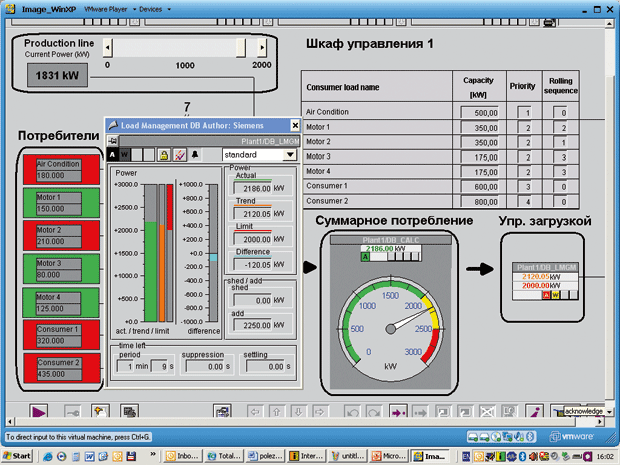Select the Consumer 2 consumer block
This screenshot has width=620, height=465.
(x=61, y=368)
